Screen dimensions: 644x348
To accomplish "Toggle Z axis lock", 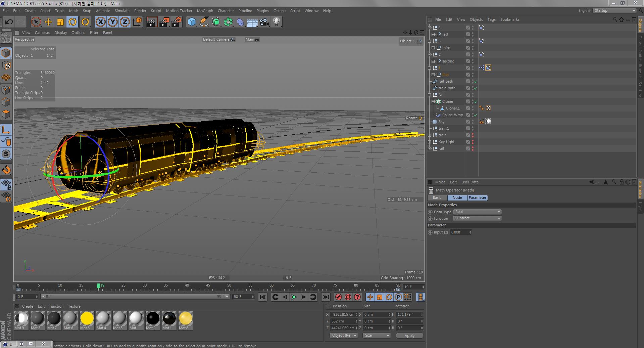I will (125, 22).
